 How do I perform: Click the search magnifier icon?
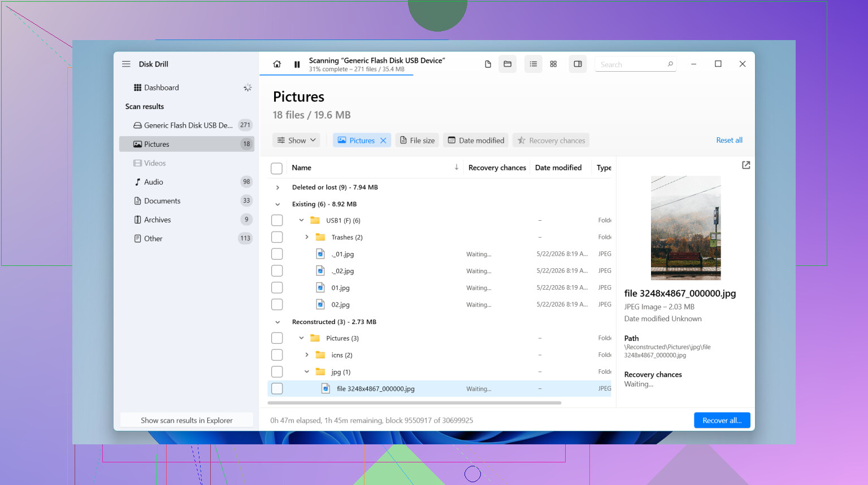point(670,64)
